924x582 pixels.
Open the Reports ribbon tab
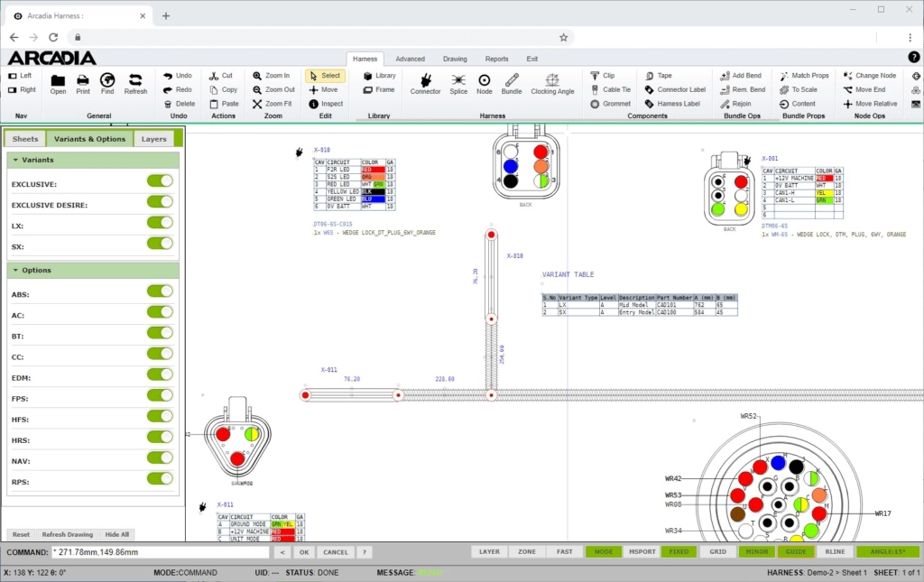496,59
